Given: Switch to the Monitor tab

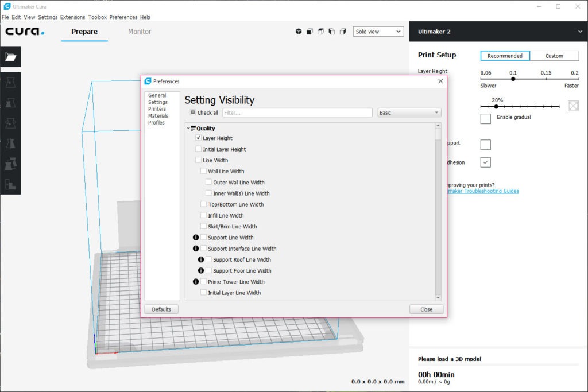Looking at the screenshot, I should coord(140,32).
